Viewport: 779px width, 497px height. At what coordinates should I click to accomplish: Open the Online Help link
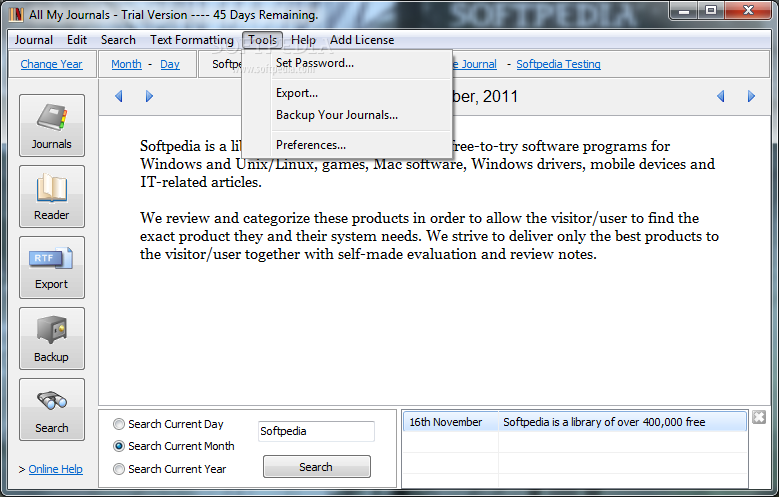[56, 469]
